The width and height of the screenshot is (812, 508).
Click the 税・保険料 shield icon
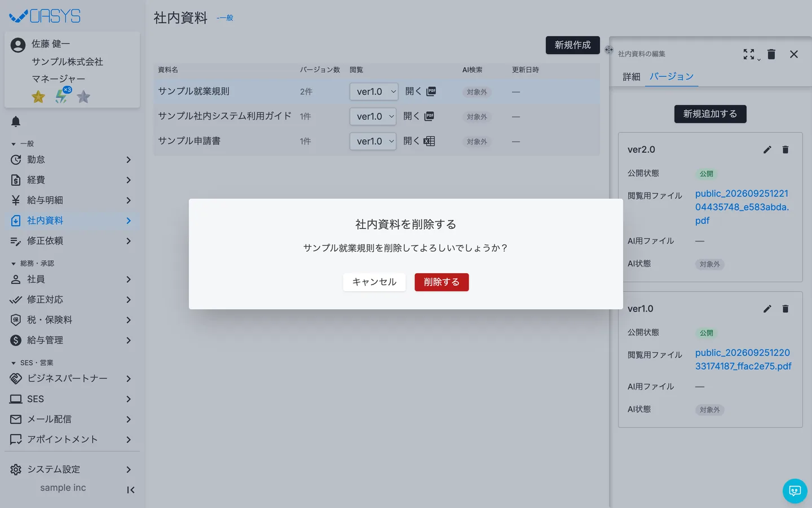[x=16, y=320]
